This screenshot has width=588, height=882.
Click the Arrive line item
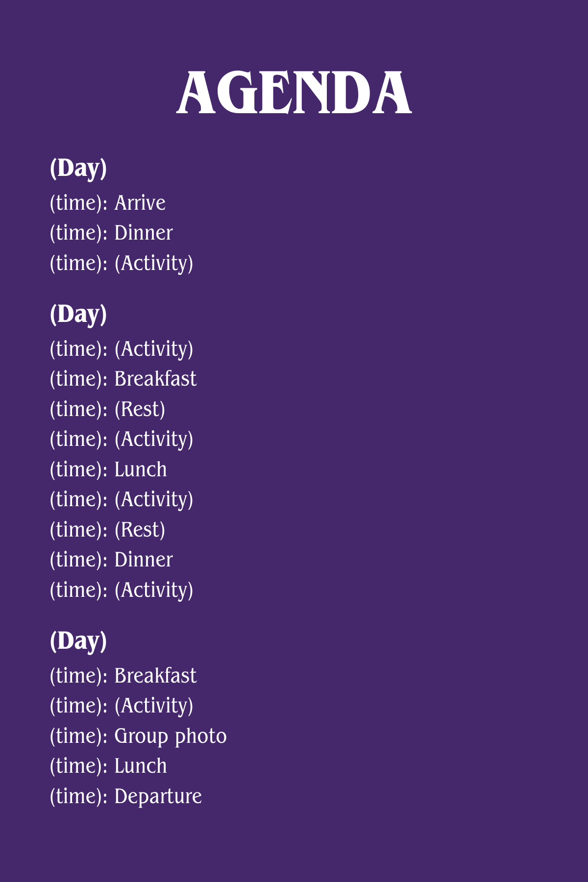point(108,203)
